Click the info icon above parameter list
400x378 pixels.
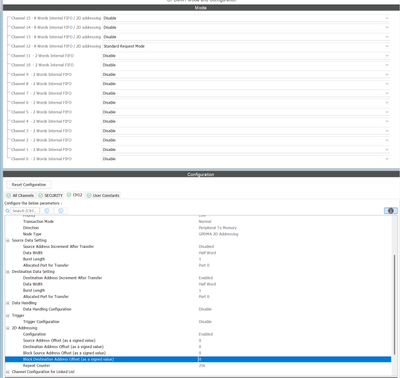click(391, 211)
